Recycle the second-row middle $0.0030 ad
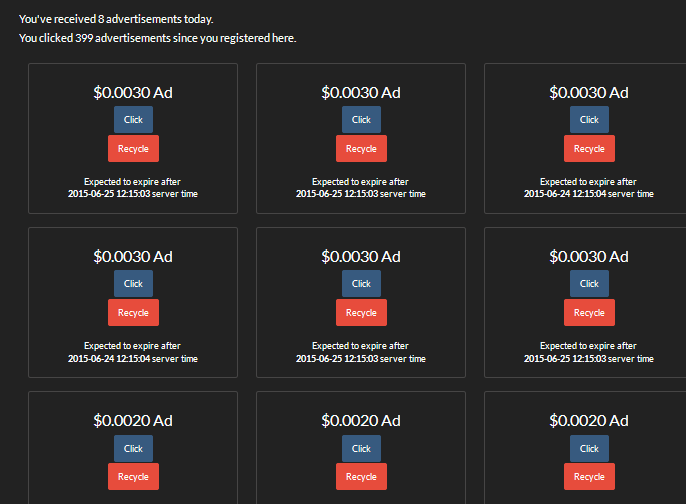The image size is (686, 504). (x=361, y=313)
